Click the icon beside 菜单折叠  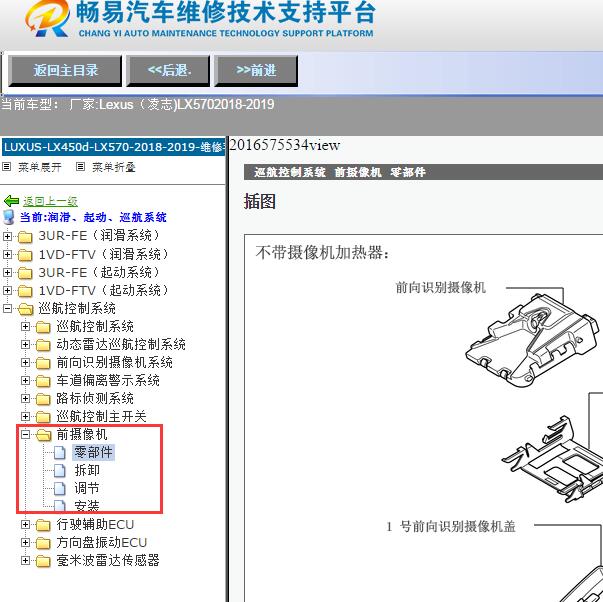pyautogui.click(x=80, y=167)
